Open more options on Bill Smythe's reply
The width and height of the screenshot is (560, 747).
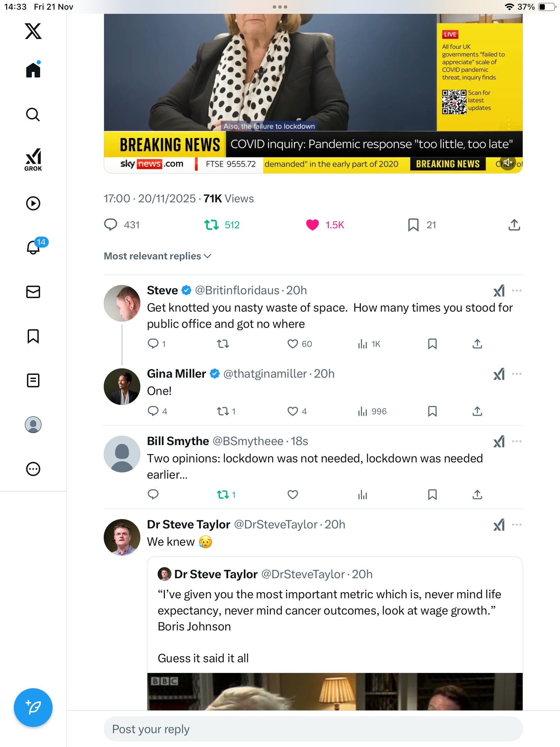[517, 441]
